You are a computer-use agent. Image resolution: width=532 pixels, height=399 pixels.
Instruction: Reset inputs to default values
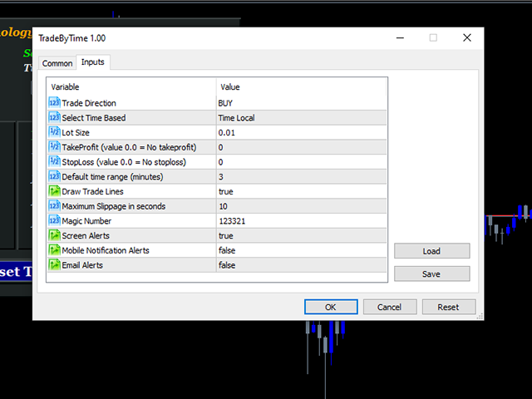[x=449, y=307]
